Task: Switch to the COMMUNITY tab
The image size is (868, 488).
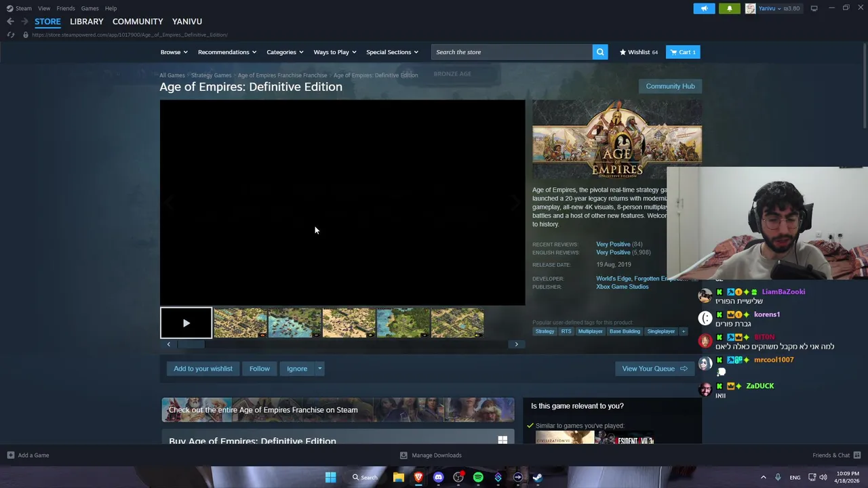Action: 138,22
